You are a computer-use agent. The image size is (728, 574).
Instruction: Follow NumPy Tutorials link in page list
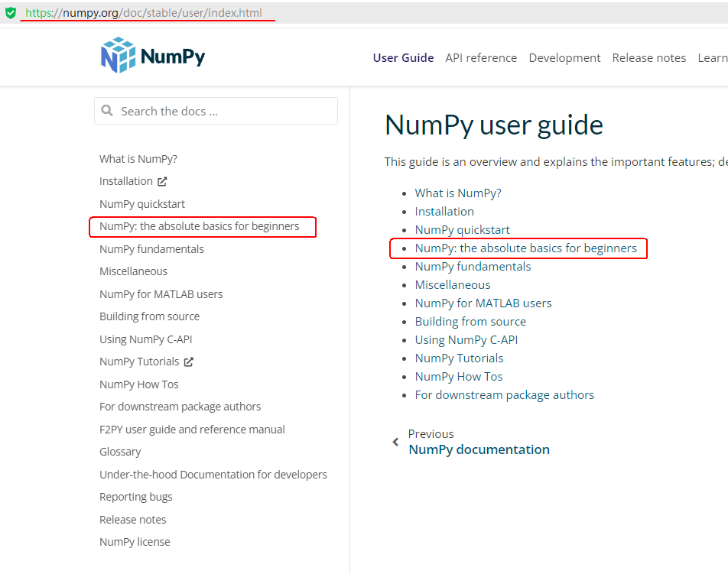459,358
